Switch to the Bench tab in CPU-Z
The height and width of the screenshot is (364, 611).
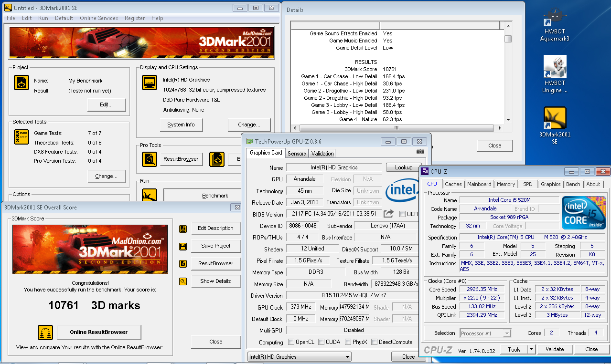coord(573,184)
